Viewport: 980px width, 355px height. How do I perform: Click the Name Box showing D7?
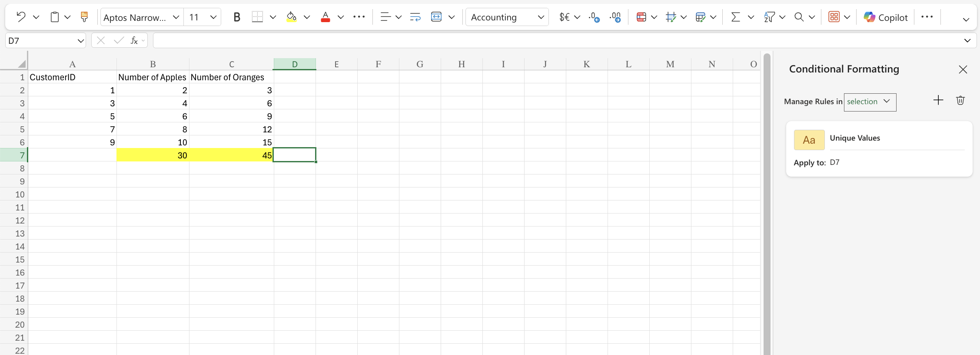point(46,41)
